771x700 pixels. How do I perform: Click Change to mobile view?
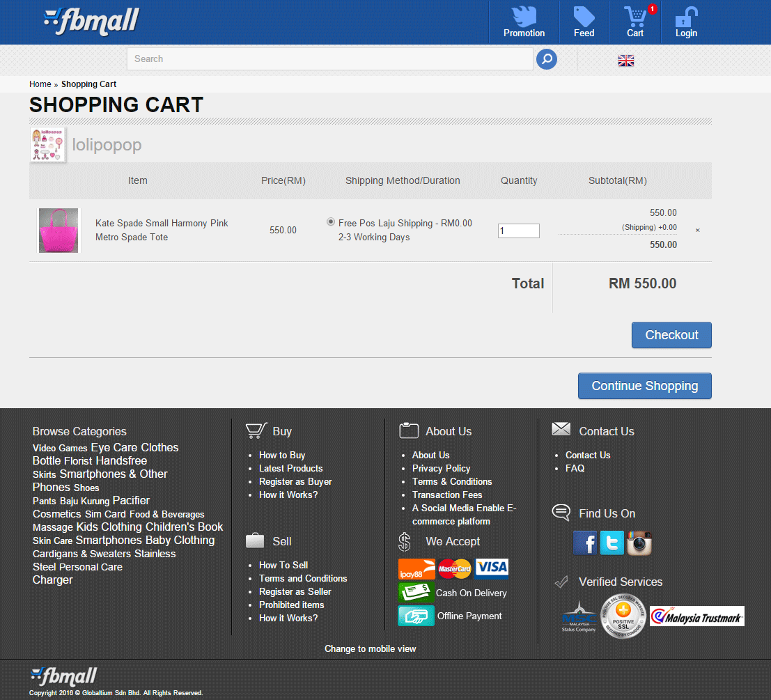tap(371, 649)
